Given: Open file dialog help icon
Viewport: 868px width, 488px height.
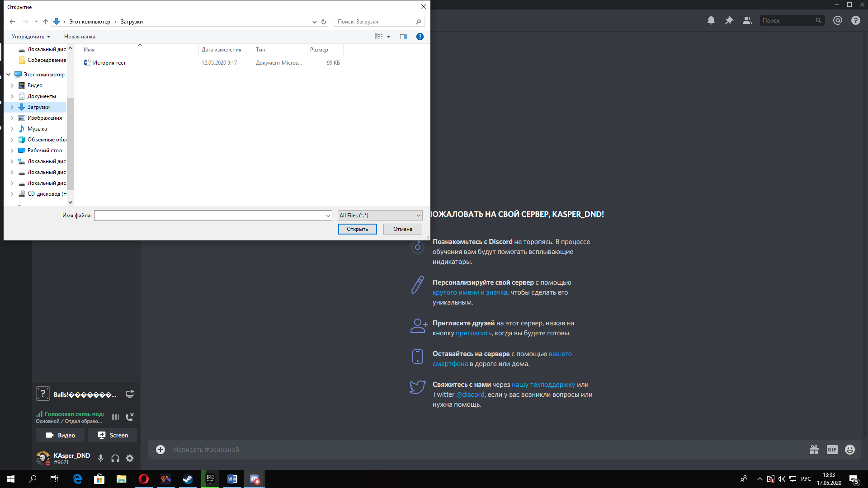Looking at the screenshot, I should [420, 37].
